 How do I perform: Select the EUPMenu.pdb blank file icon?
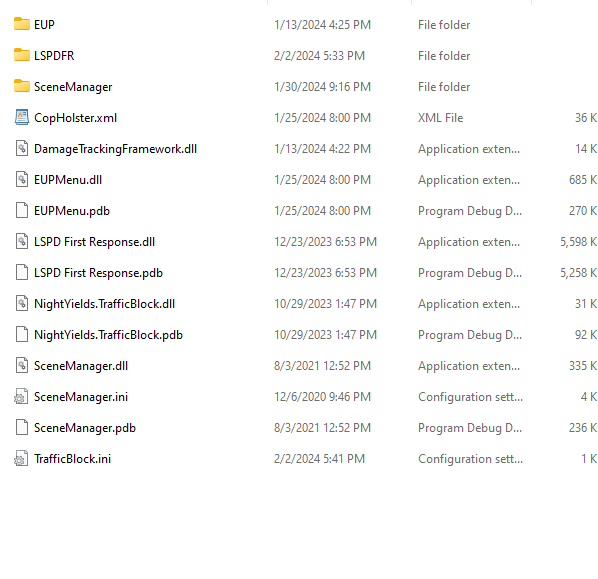point(22,210)
